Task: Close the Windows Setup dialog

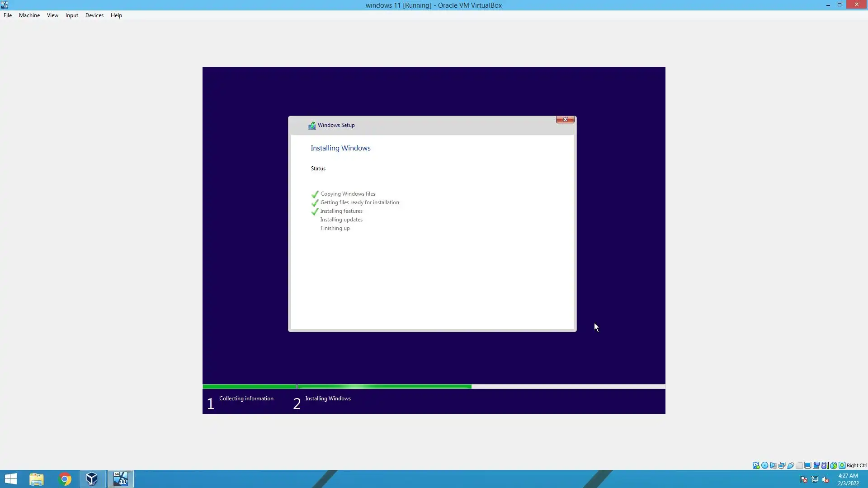Action: [565, 119]
